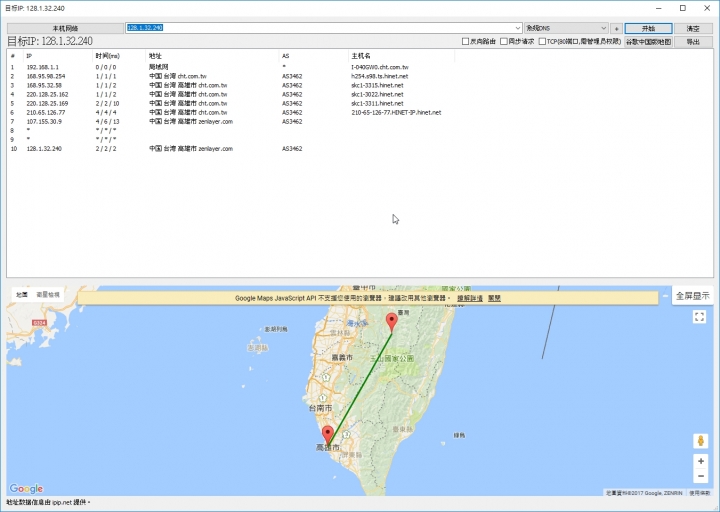The image size is (720, 512).
Task: Click hostname skc1-3311.hinet.net
Action: pyautogui.click(x=377, y=103)
